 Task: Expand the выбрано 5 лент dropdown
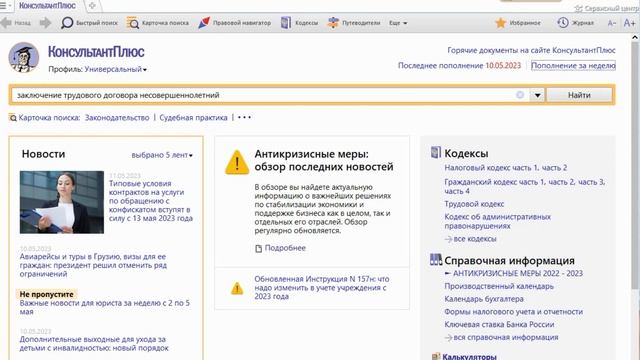(162, 155)
